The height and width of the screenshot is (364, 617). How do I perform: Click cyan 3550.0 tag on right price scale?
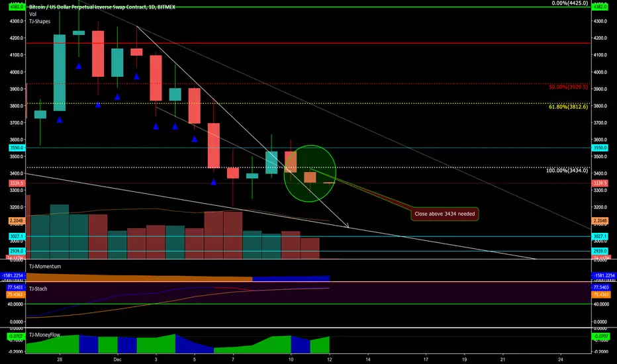[600, 148]
